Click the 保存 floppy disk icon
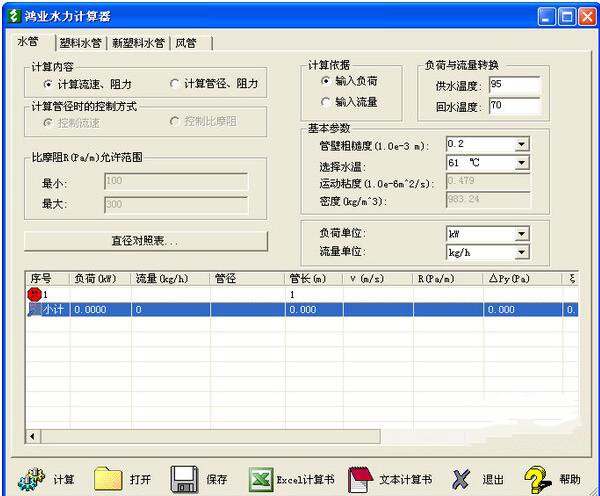 pyautogui.click(x=185, y=478)
